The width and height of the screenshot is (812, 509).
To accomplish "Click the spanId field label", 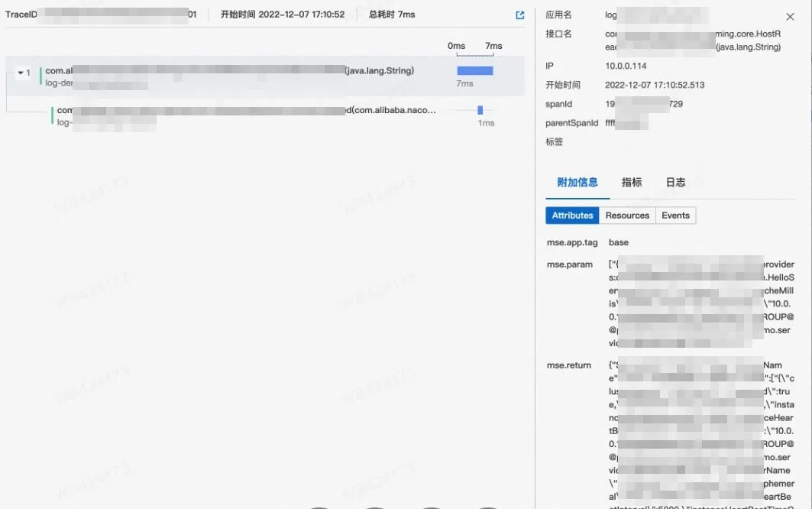I will pos(558,104).
